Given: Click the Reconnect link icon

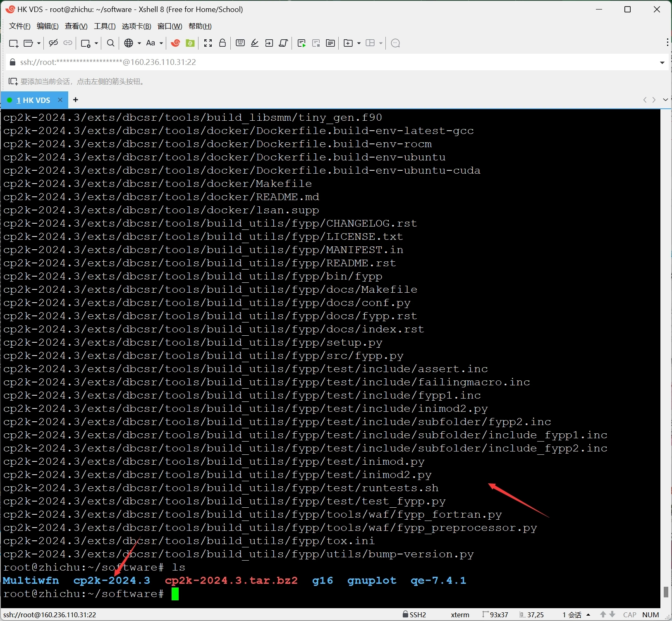Looking at the screenshot, I should pos(68,43).
